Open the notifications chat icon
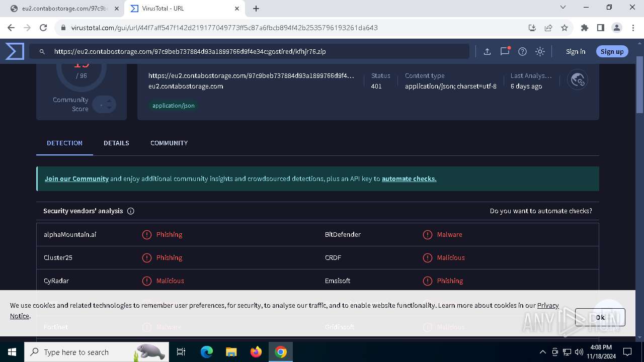 pyautogui.click(x=505, y=51)
